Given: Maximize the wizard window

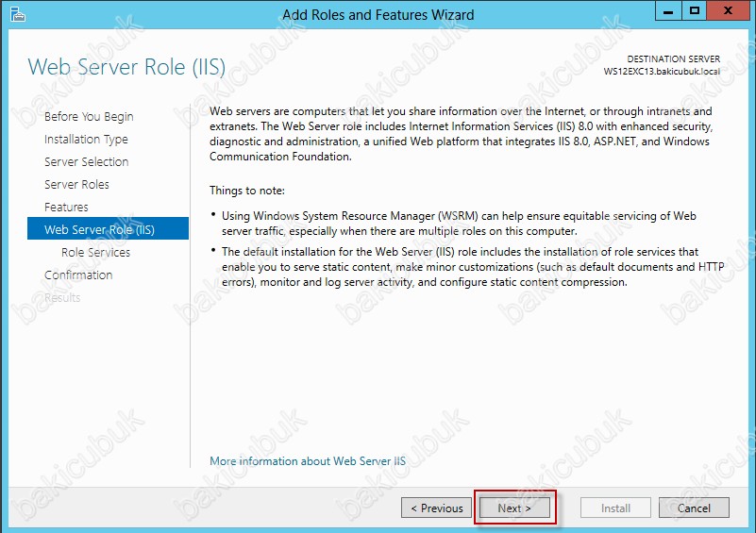Looking at the screenshot, I should click(694, 10).
